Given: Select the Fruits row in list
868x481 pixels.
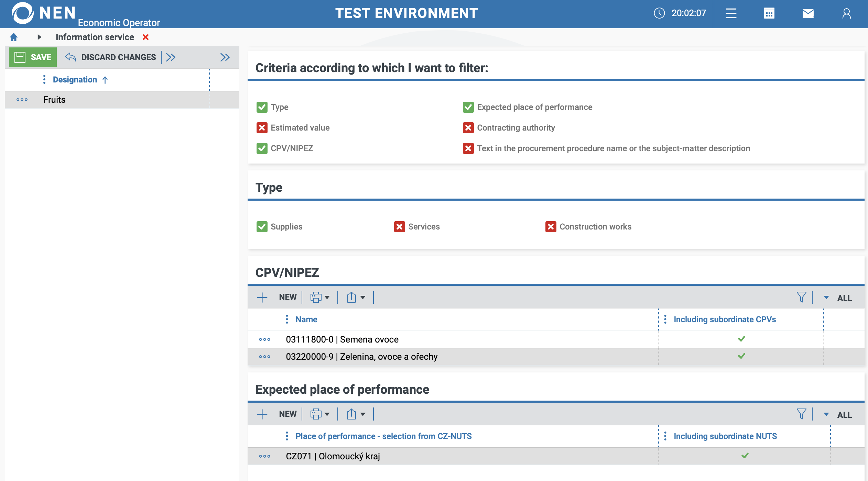Looking at the screenshot, I should 54,100.
